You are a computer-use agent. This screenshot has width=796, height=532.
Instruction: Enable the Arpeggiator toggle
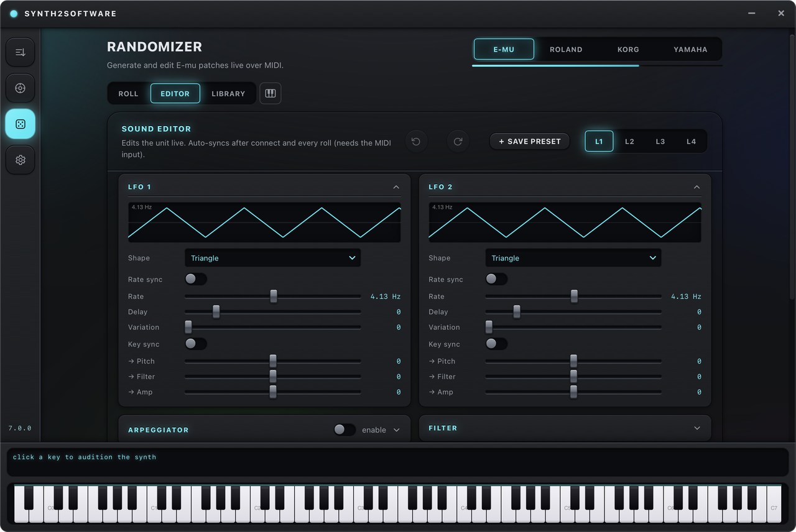[345, 429]
